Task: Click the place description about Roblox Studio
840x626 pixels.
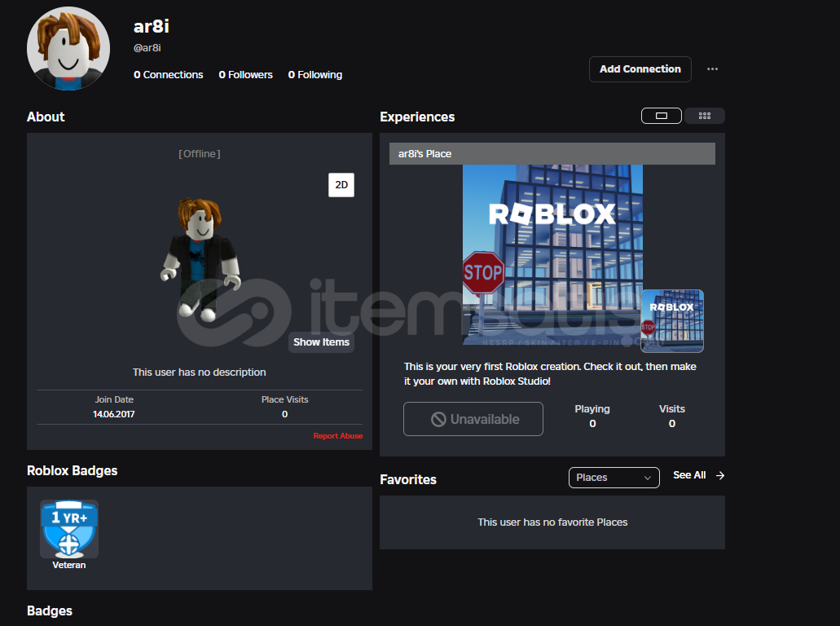Action: [x=550, y=374]
